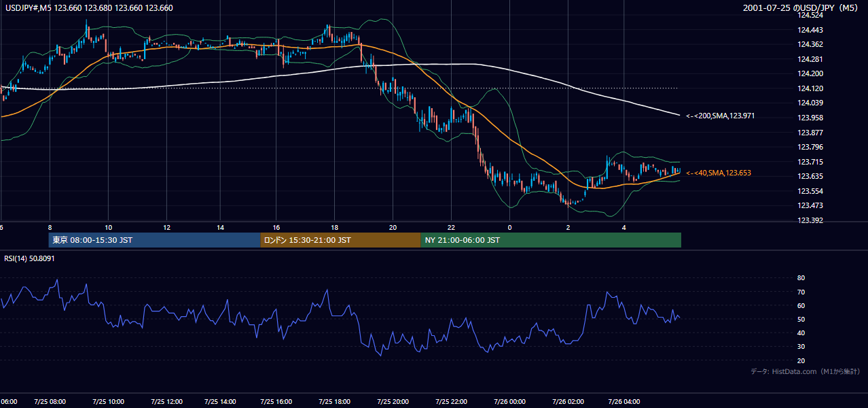Select the 40 SMA 123.653 label
This screenshot has width=868, height=408.
[x=718, y=173]
